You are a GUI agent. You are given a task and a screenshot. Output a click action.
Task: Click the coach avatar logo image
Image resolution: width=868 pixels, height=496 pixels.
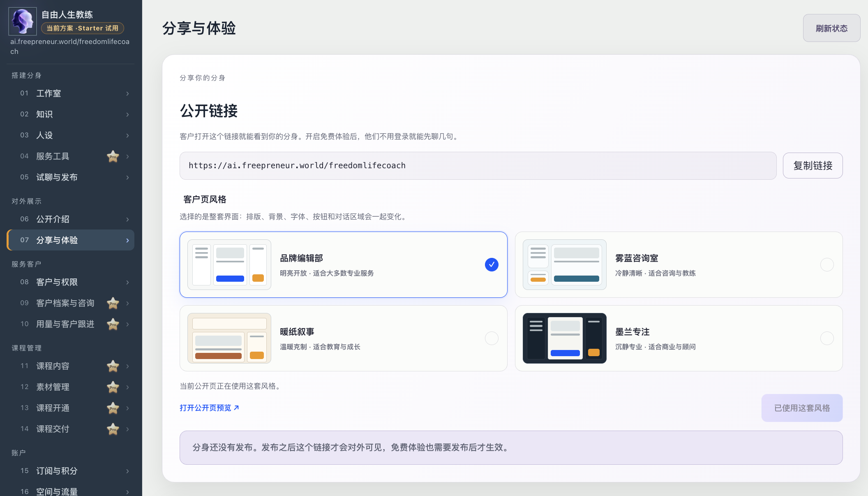(23, 21)
